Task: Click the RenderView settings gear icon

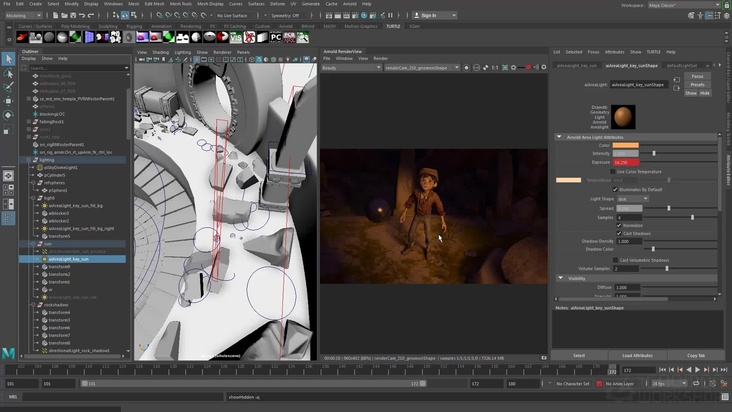Action: [x=543, y=68]
